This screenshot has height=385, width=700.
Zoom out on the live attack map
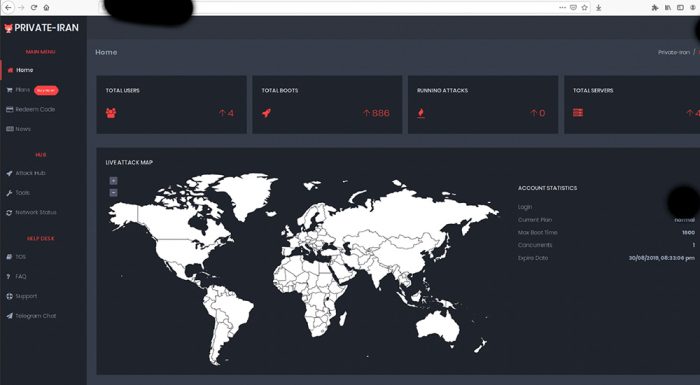click(113, 192)
